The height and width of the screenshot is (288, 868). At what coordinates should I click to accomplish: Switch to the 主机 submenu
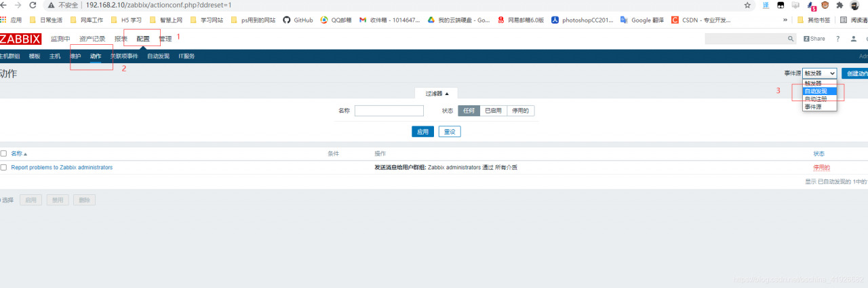click(x=55, y=56)
